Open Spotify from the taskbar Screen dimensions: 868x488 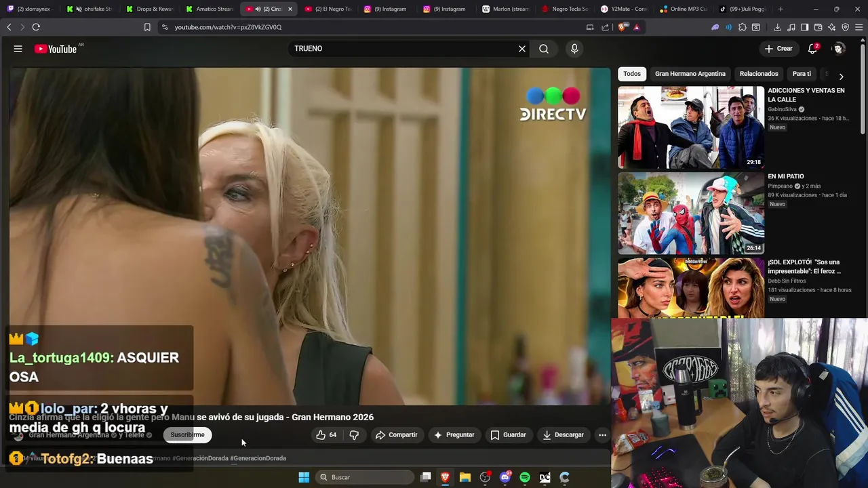(525, 477)
